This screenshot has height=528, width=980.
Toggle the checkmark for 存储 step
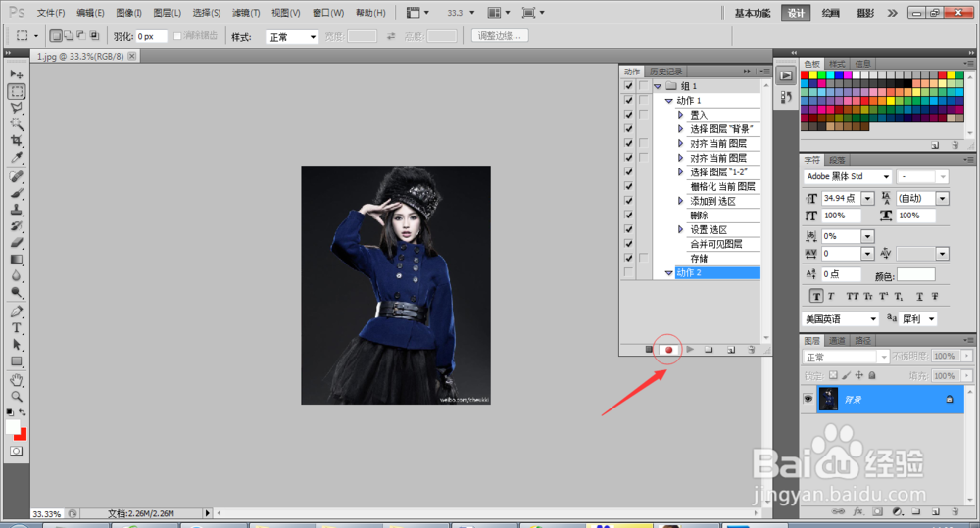pos(629,258)
